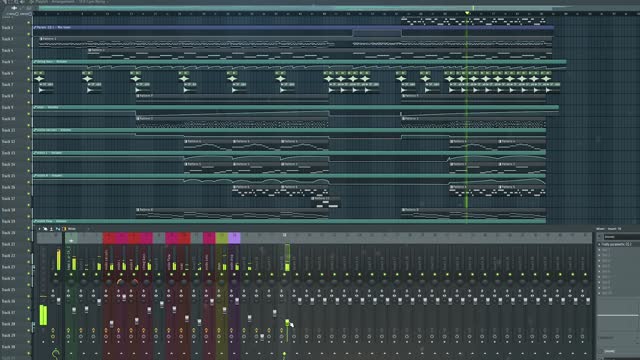Click the plugin icon beside the Presets field
This screenshot has width=640, height=360.
599,236
